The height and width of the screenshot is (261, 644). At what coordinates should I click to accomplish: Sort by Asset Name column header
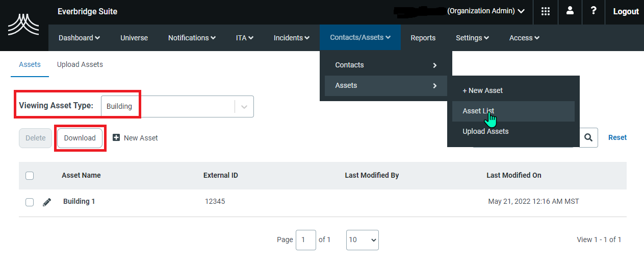81,175
